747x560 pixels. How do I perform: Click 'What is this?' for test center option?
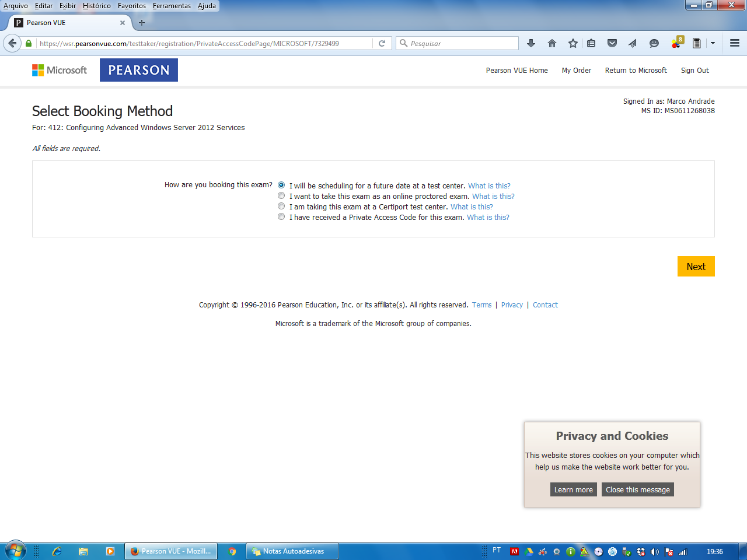[489, 186]
